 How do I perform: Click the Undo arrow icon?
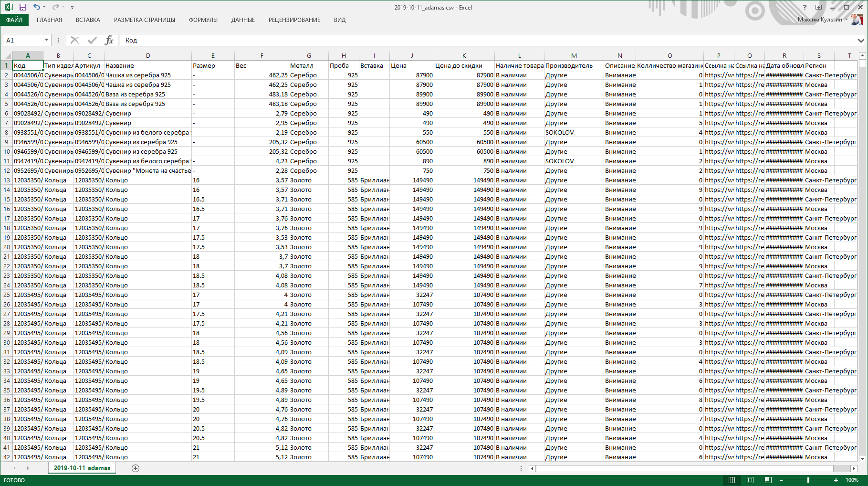pyautogui.click(x=37, y=7)
